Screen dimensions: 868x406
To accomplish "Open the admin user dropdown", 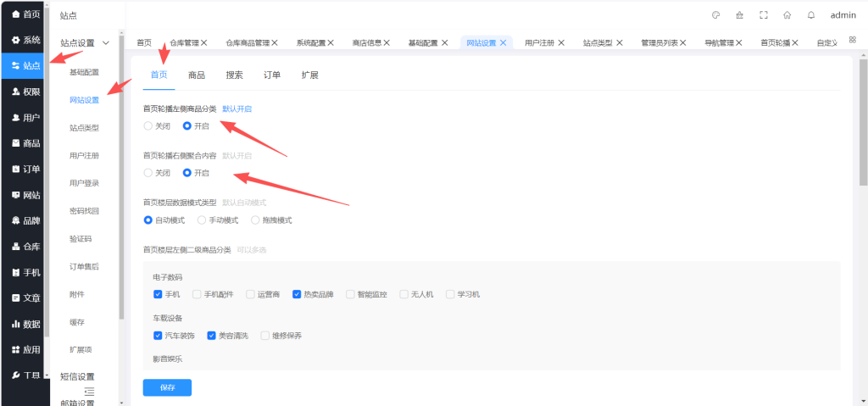I will click(x=843, y=15).
